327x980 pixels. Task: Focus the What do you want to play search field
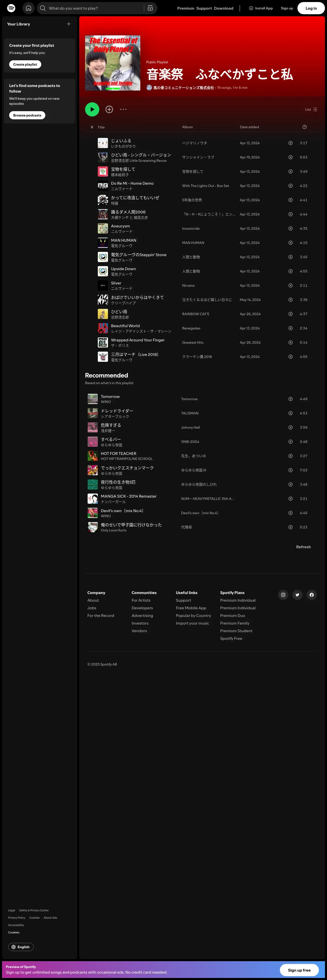(x=95, y=8)
